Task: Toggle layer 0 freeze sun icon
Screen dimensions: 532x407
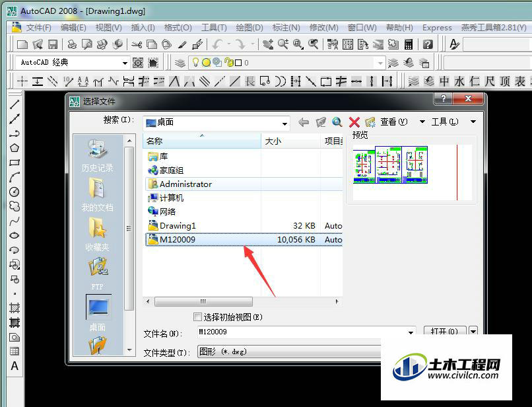Action: tap(206, 63)
